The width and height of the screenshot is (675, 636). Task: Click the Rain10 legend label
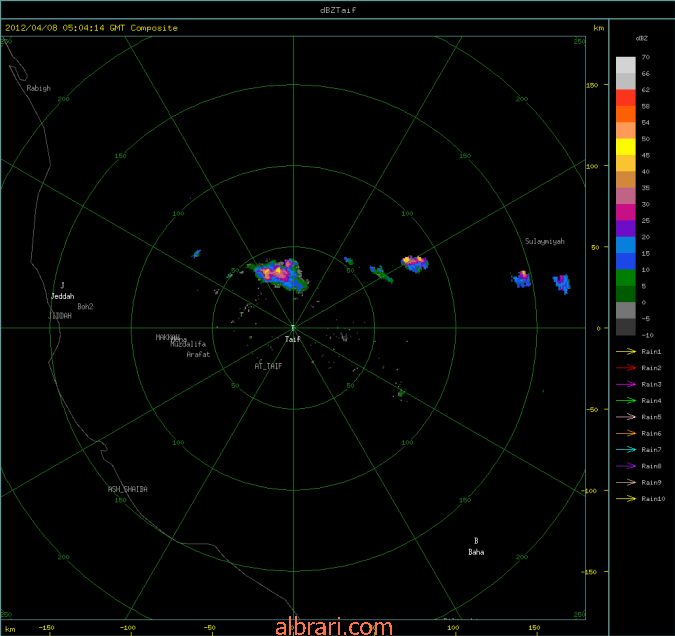(x=653, y=499)
